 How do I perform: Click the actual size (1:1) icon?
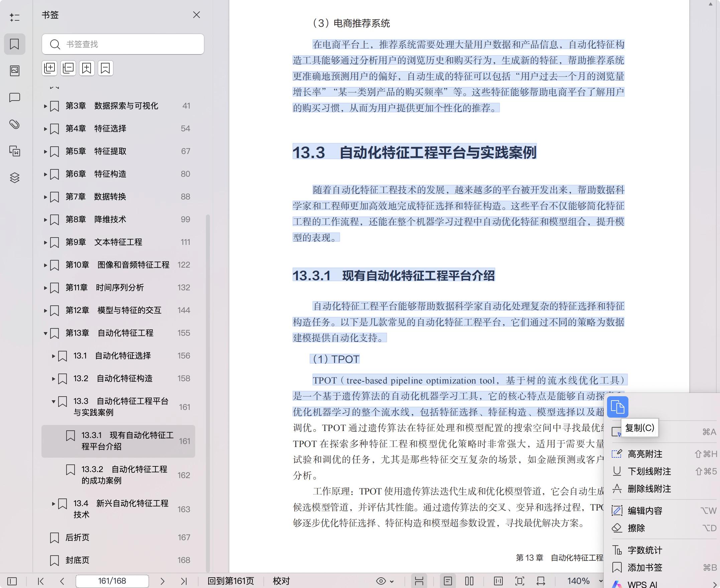coord(498,581)
